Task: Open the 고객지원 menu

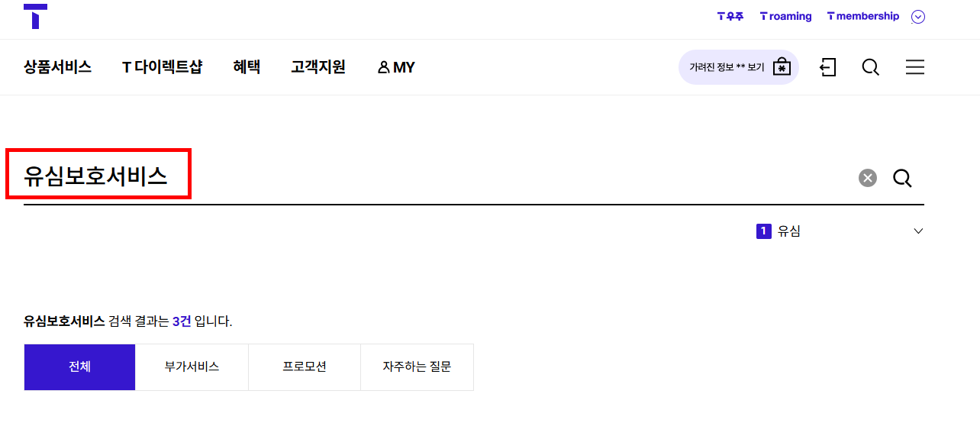Action: click(318, 67)
